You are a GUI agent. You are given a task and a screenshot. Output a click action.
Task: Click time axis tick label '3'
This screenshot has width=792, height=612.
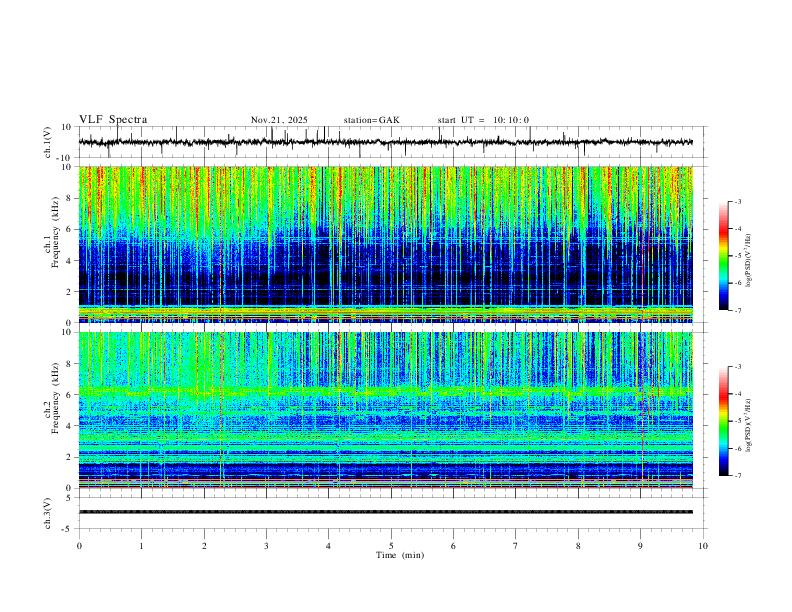266,546
